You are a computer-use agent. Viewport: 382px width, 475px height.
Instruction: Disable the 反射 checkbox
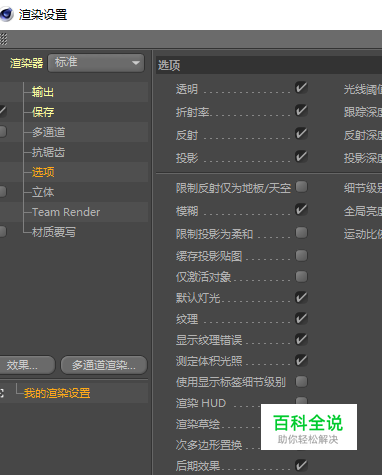(x=301, y=134)
